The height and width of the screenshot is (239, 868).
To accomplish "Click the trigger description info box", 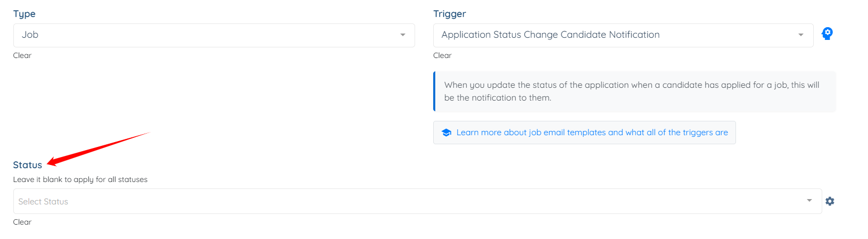I will coord(634,92).
